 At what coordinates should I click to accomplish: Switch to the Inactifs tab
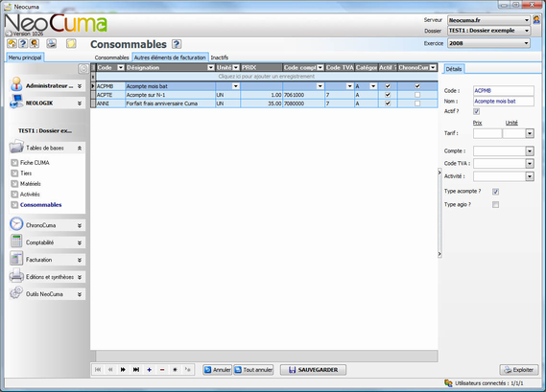(220, 58)
